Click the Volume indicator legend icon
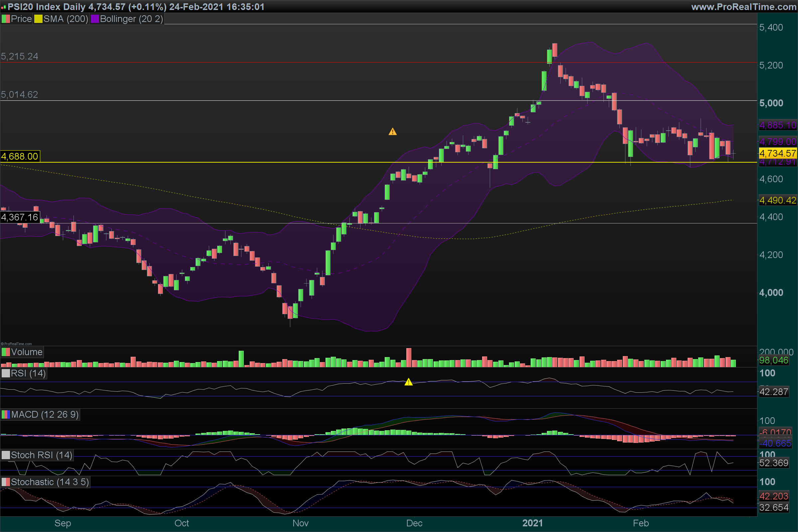 click(5, 352)
